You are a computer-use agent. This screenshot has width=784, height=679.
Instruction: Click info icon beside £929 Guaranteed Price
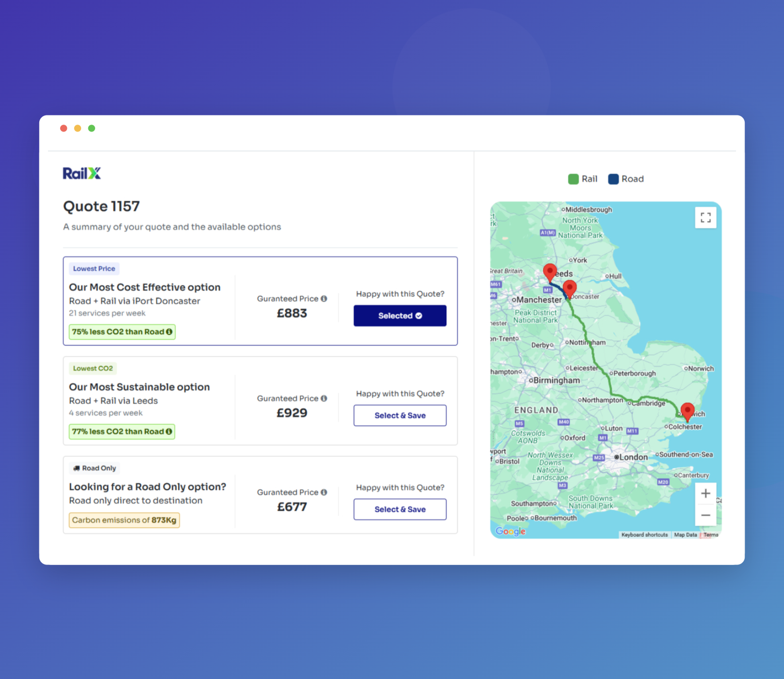tap(324, 398)
